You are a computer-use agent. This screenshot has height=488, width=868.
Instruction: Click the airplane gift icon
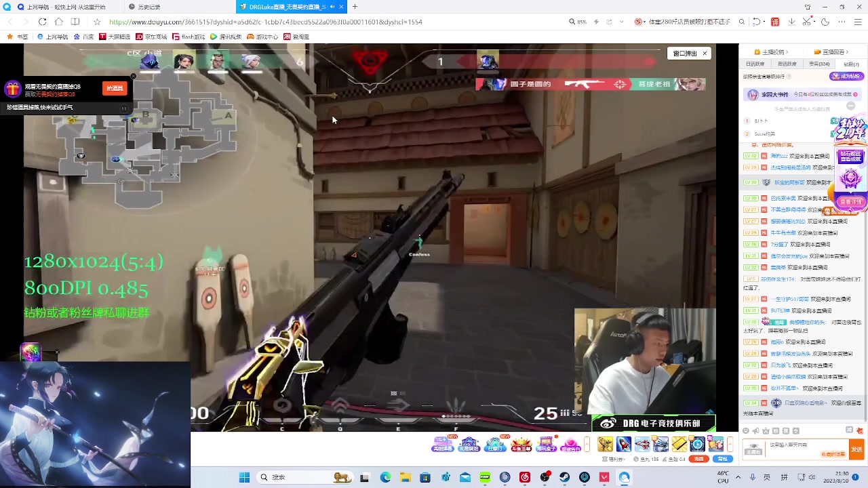(642, 444)
